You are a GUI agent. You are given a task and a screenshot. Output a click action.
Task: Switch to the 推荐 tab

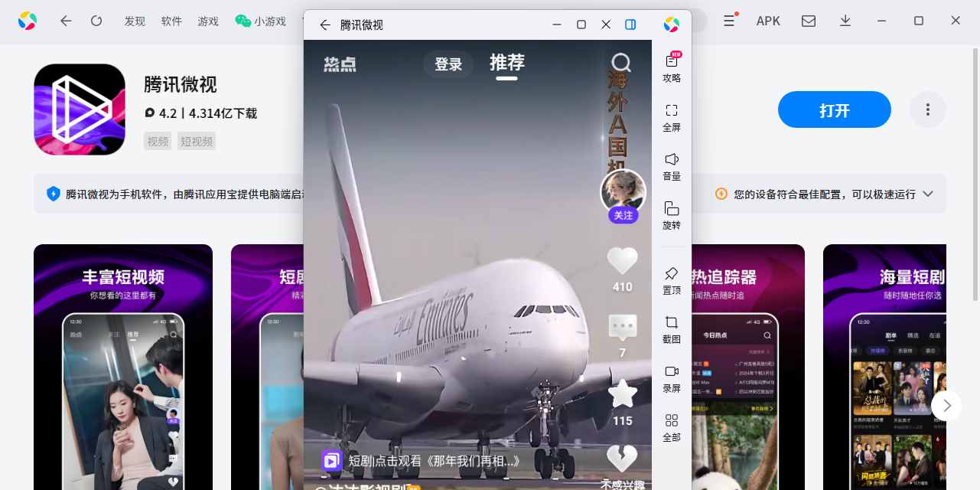[x=506, y=63]
